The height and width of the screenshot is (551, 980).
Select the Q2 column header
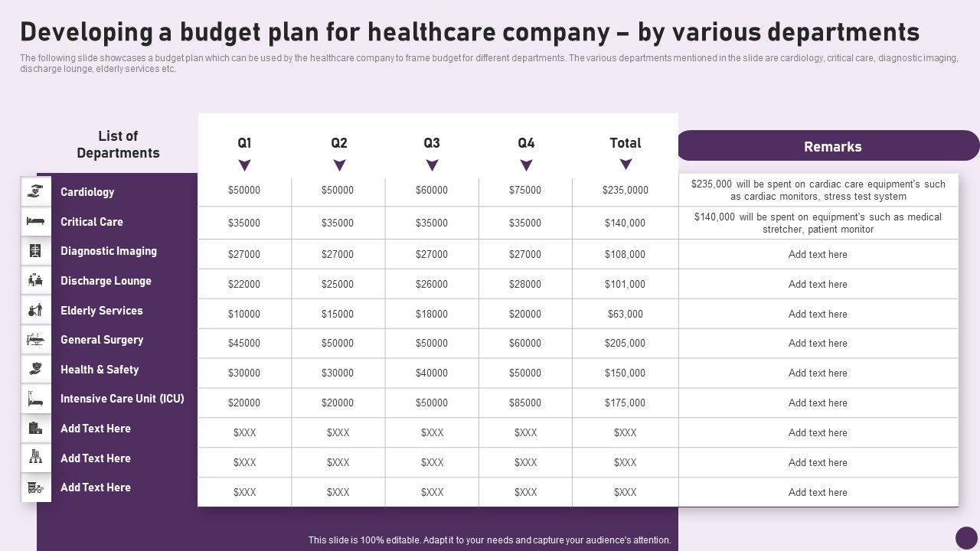pyautogui.click(x=339, y=143)
